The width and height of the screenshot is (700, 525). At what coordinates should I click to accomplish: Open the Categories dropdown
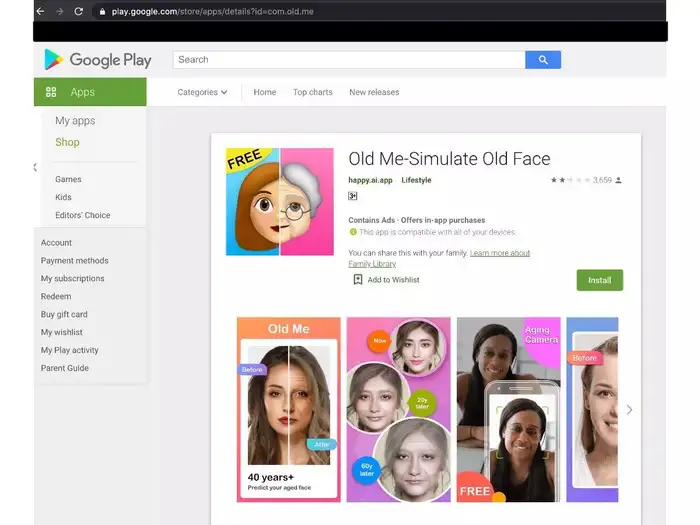202,92
